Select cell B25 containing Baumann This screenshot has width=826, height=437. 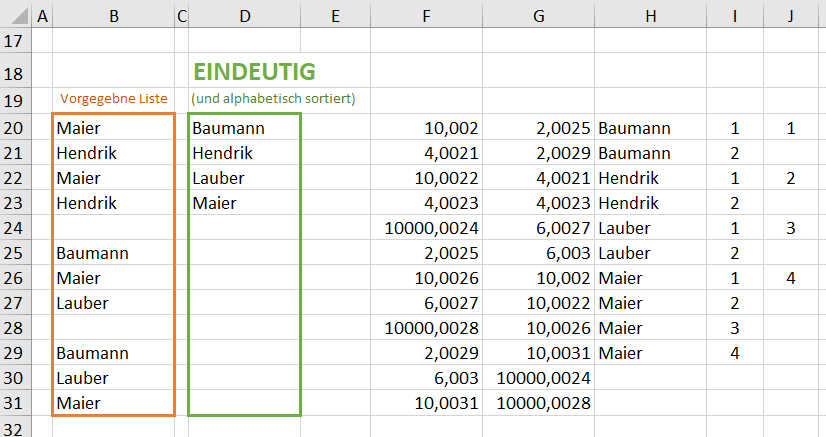coord(114,253)
